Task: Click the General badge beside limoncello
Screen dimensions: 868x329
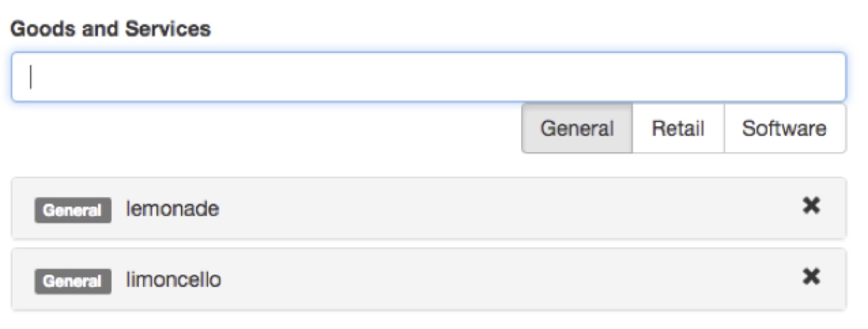Action: click(x=72, y=281)
